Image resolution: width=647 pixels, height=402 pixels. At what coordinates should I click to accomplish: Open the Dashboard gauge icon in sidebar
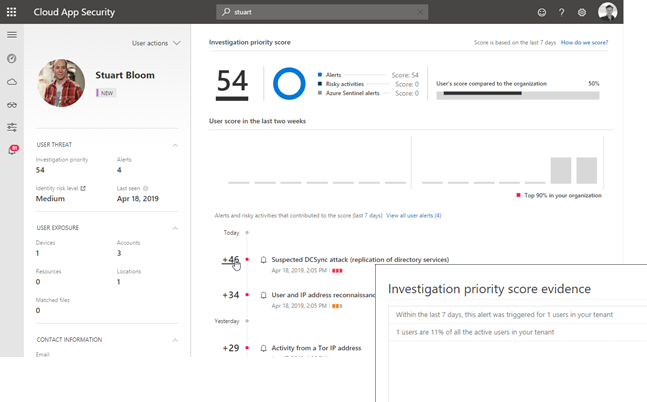coord(12,58)
